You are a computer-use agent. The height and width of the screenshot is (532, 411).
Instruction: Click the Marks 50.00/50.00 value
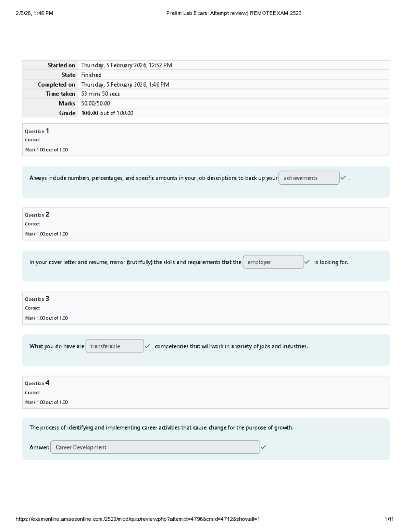[96, 103]
